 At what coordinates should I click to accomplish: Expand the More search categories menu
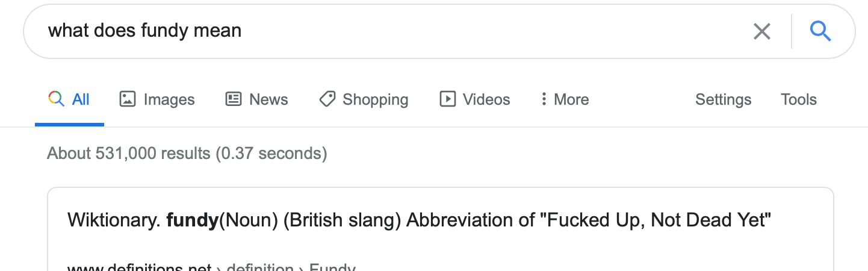point(571,99)
